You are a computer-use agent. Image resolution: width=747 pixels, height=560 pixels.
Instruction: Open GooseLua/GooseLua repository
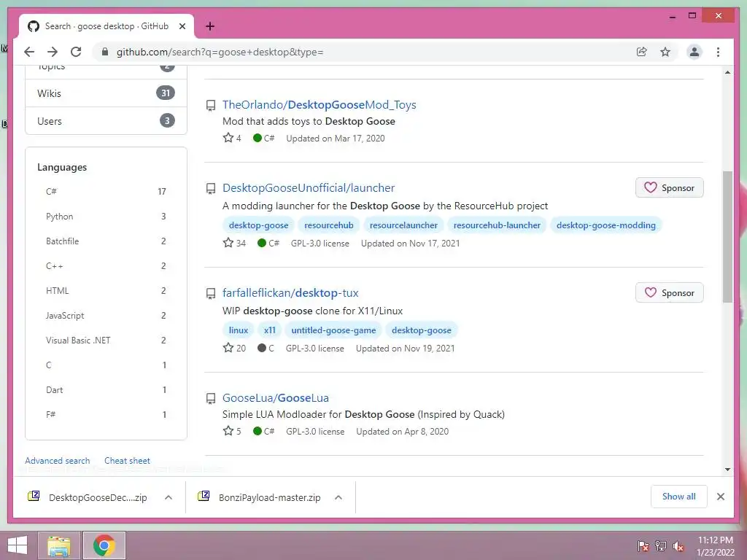[x=275, y=397]
